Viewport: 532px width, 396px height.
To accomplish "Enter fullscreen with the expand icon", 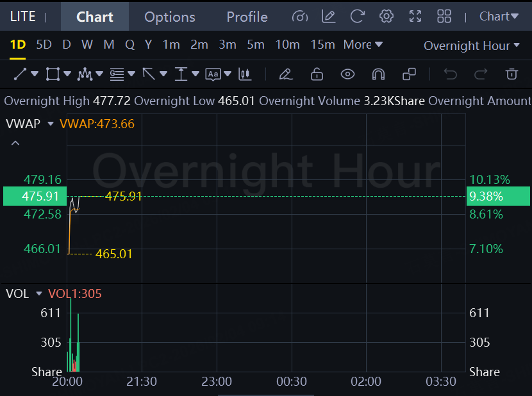I will tap(415, 16).
